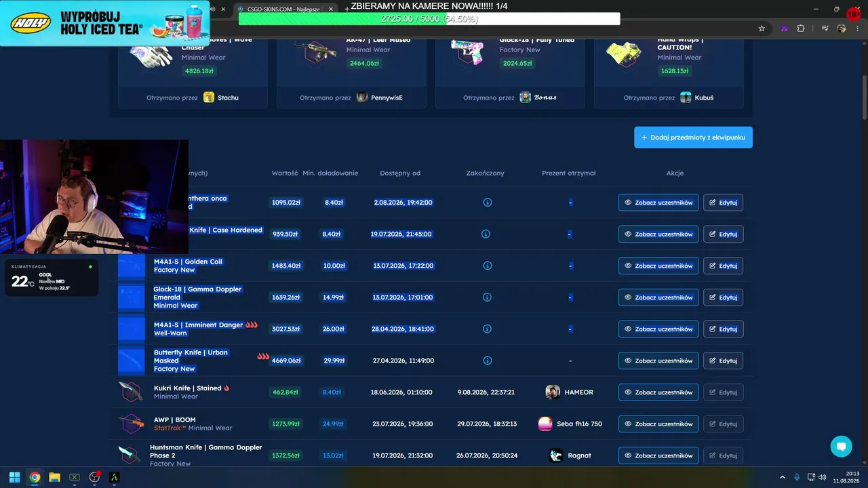Click AWP | BOOM item name
Viewport: 868px width, 488px height.
tap(174, 420)
